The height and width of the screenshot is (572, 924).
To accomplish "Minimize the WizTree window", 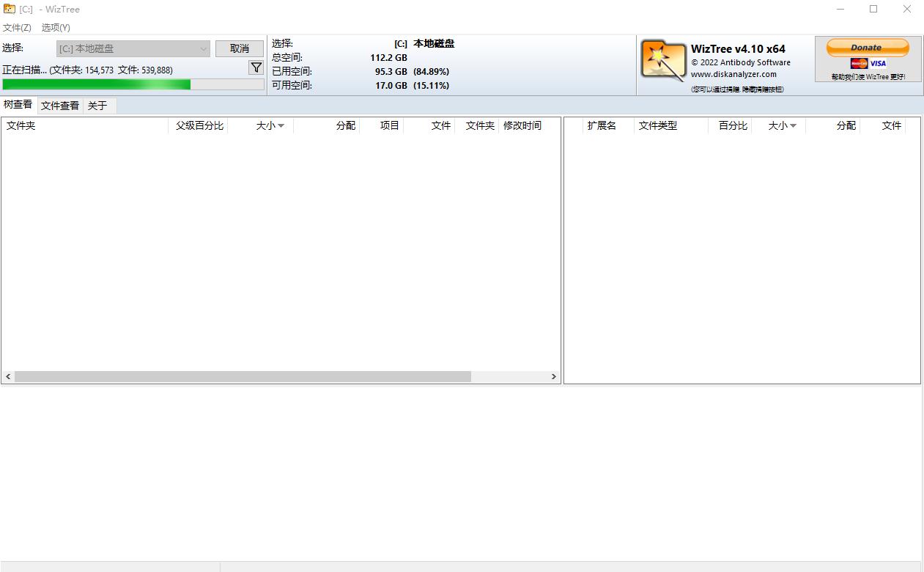I will tap(840, 9).
